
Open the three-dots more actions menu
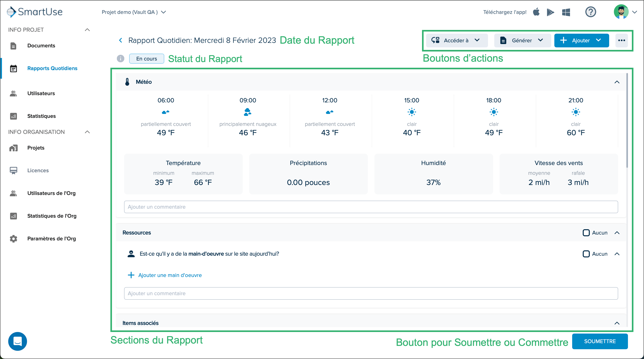[621, 40]
